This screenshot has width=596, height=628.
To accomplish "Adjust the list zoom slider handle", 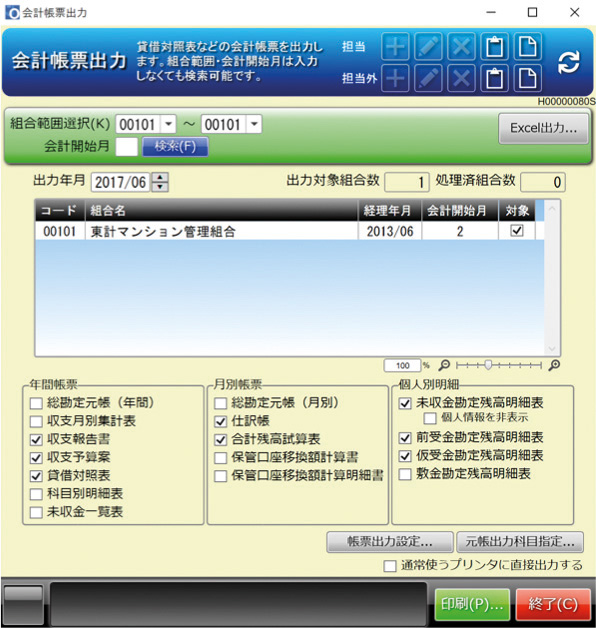I will (x=488, y=365).
